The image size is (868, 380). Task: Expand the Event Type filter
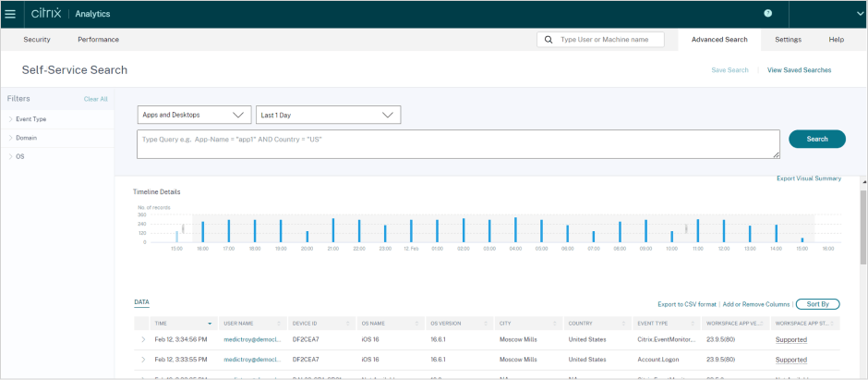point(32,119)
